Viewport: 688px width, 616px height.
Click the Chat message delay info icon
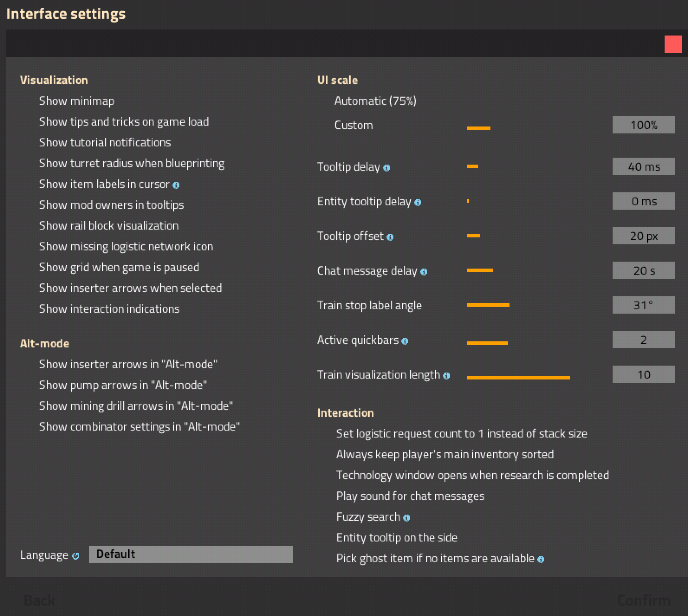point(424,272)
